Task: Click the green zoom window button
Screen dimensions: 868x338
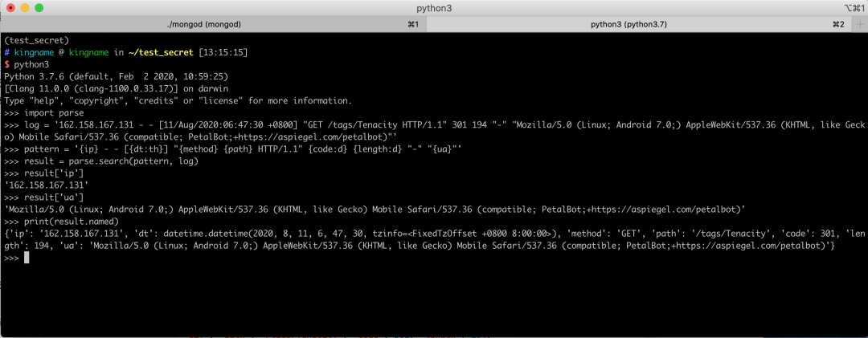Action: tap(39, 8)
